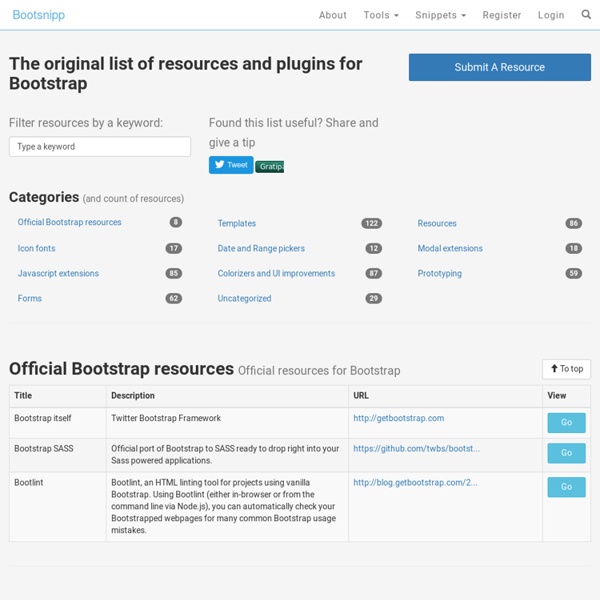Jump to the Uncategorized category

coord(244,298)
